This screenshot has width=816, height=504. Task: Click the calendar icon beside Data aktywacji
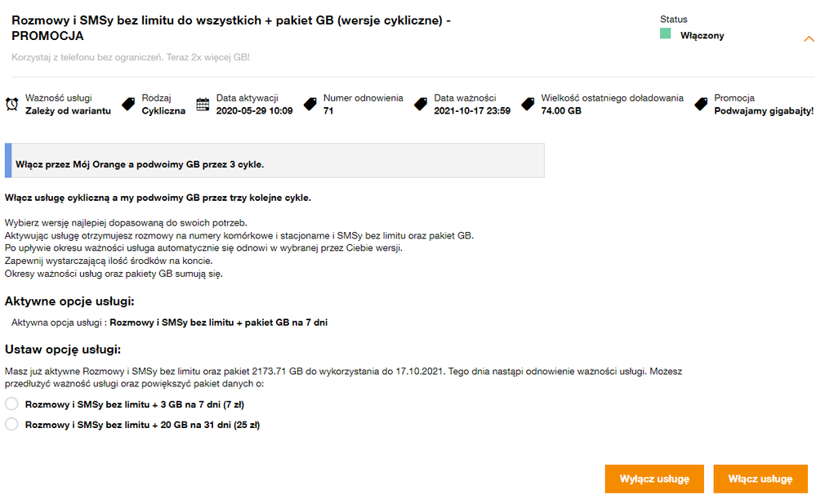coord(203,104)
